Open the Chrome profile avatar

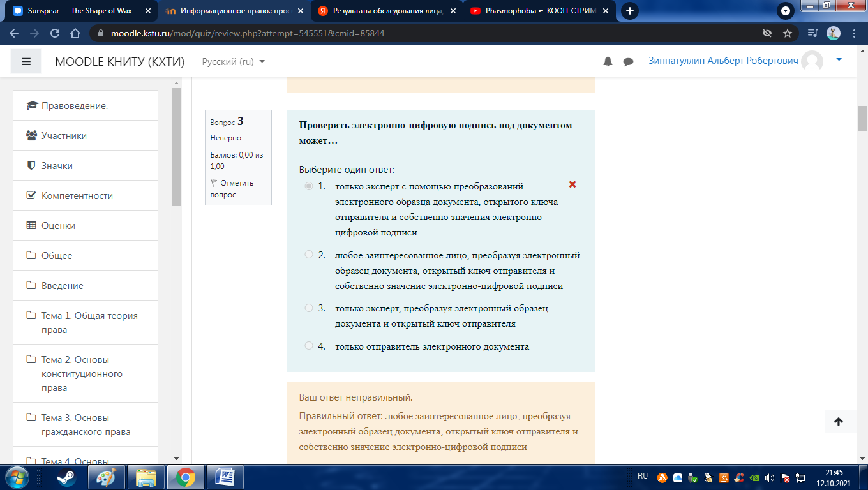(833, 33)
